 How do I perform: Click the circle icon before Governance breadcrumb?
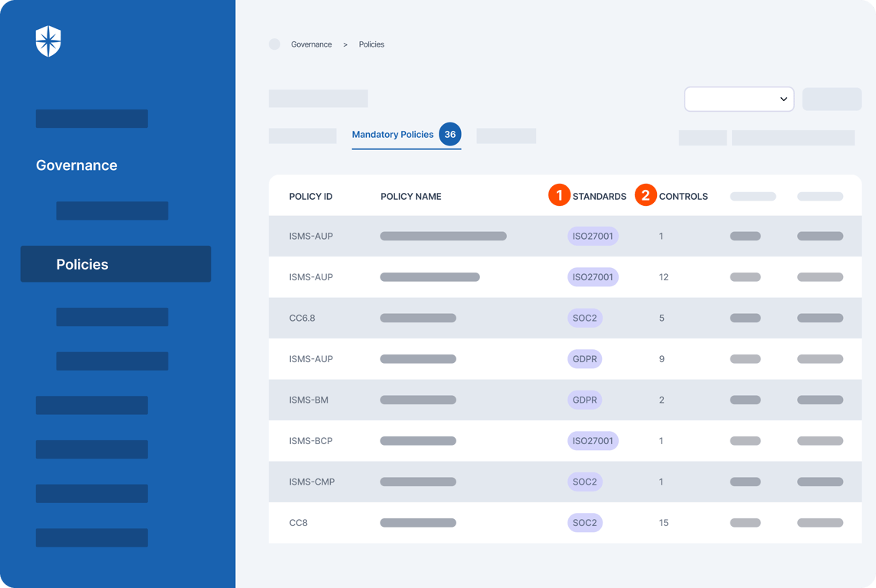[x=274, y=44]
